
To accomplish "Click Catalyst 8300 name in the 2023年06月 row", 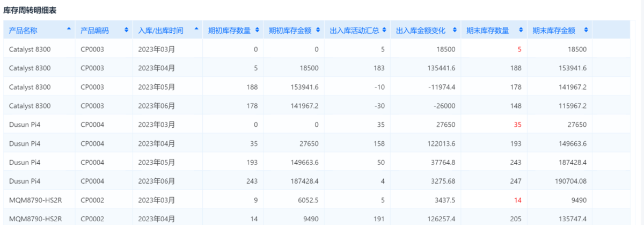I will [30, 106].
